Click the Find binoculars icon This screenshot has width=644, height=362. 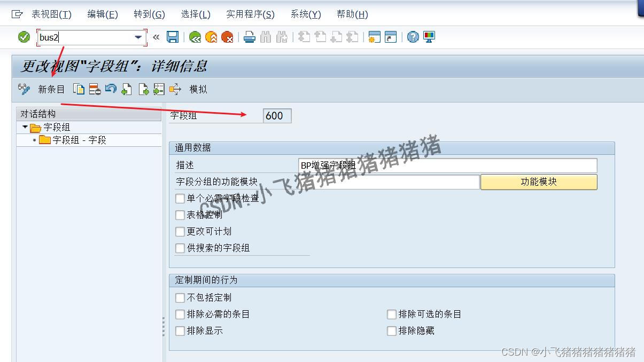(x=266, y=37)
